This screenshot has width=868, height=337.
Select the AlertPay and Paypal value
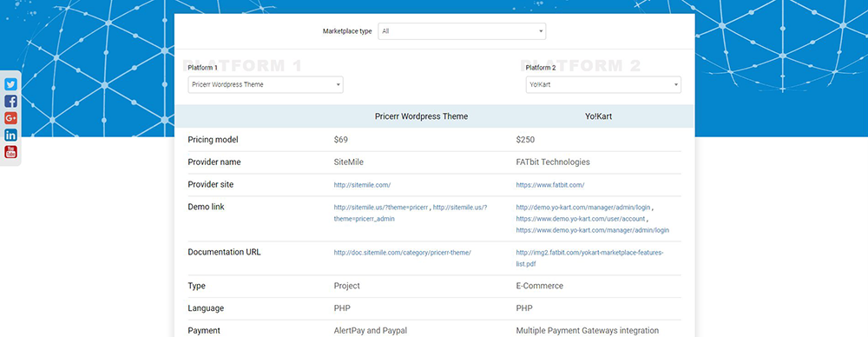(371, 330)
